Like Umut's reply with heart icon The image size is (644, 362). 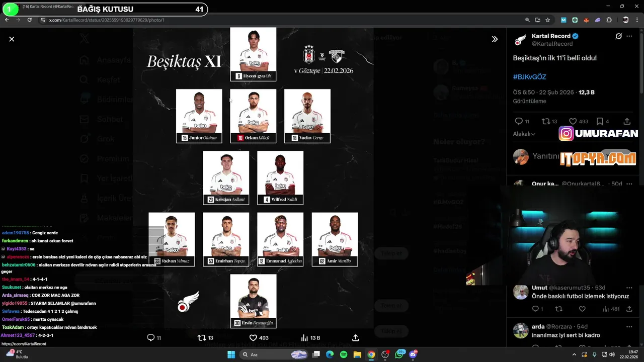coord(582,309)
